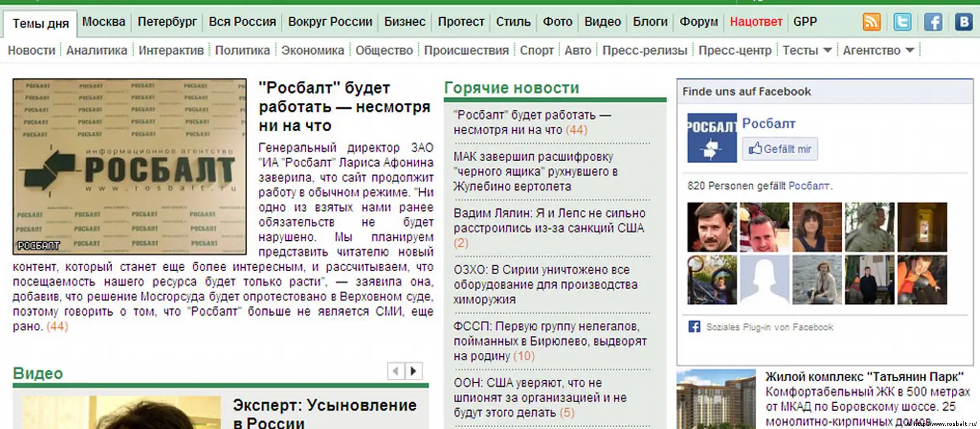The height and width of the screenshot is (429, 980).
Task: Select the Нацответ tab
Action: (x=756, y=22)
